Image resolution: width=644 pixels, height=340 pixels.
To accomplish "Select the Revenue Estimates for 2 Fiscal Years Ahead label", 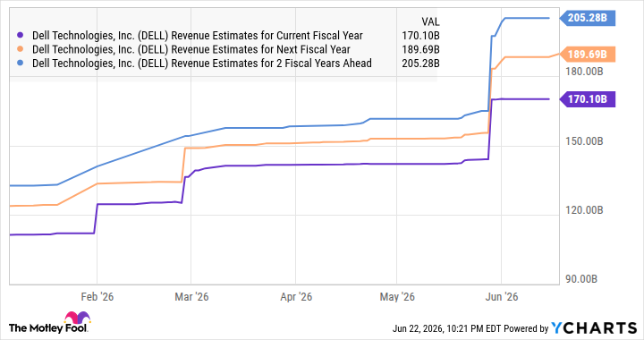I will (x=202, y=64).
